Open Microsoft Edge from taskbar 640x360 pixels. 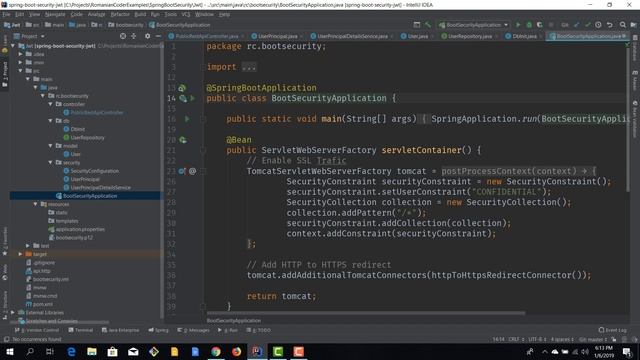71,351
